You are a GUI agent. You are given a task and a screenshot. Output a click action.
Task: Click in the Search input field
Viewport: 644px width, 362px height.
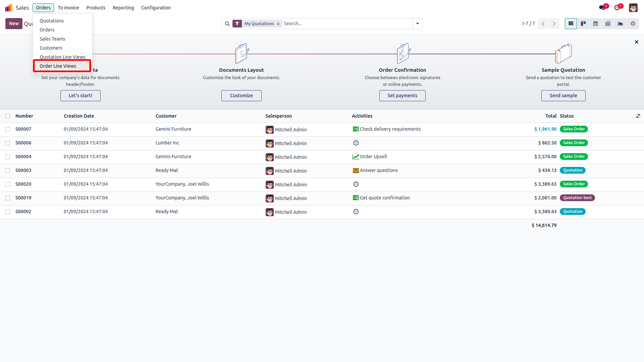347,23
